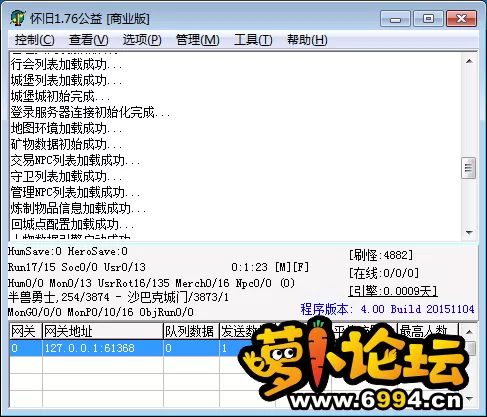The image size is (487, 417).
Task: Click log line 城堡城初始完成
Action: (60, 96)
